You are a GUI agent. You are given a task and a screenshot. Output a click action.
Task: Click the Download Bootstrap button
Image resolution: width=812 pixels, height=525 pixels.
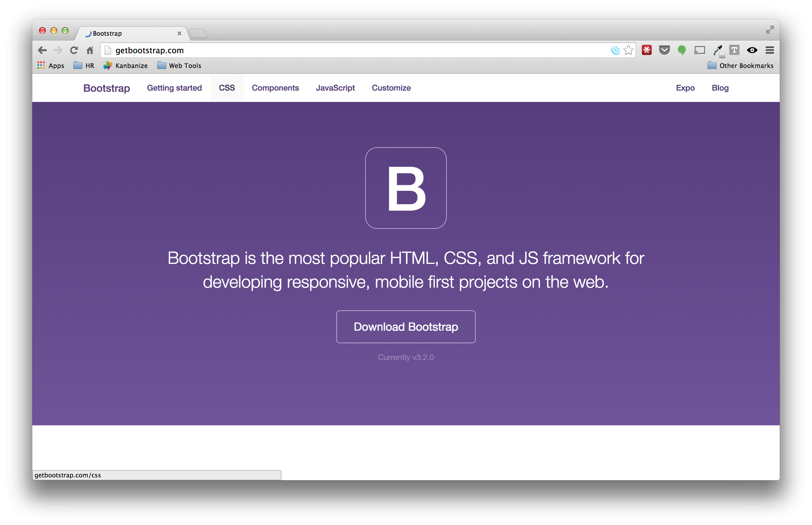[406, 326]
